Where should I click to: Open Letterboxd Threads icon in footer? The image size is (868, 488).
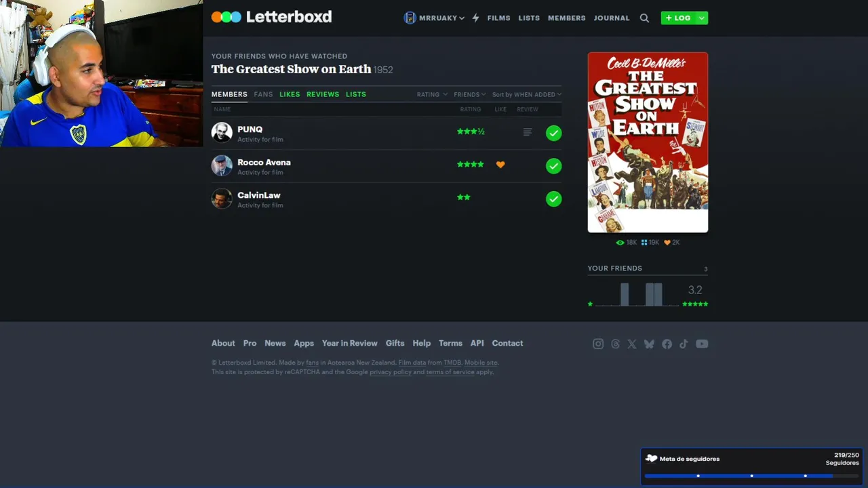click(x=615, y=344)
